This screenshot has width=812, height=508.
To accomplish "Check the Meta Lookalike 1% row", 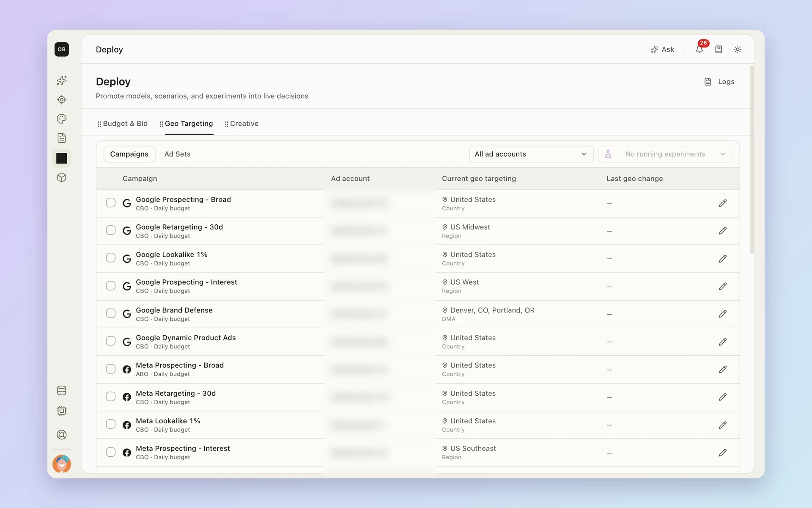I will (111, 424).
